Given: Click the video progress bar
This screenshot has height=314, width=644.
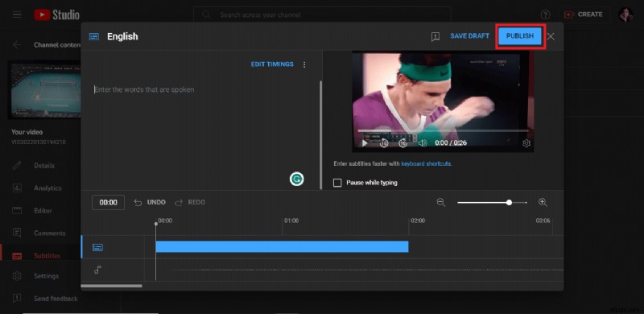Looking at the screenshot, I should [x=443, y=131].
